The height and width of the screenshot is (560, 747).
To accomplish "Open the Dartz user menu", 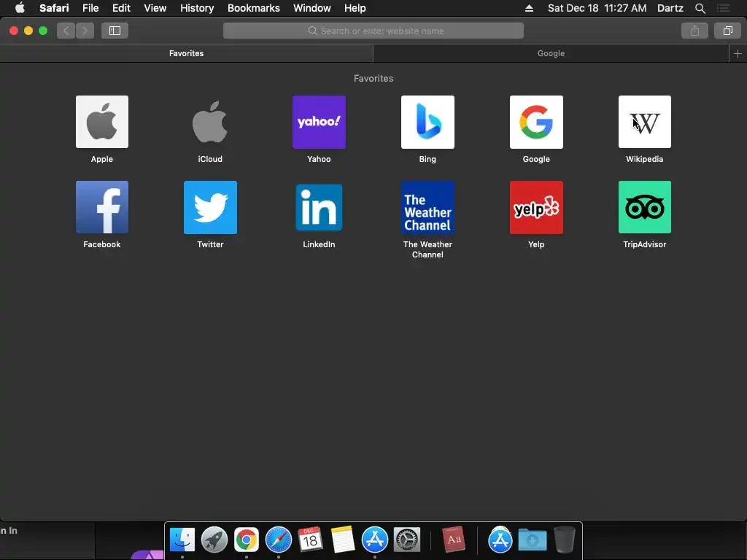I will click(x=670, y=8).
